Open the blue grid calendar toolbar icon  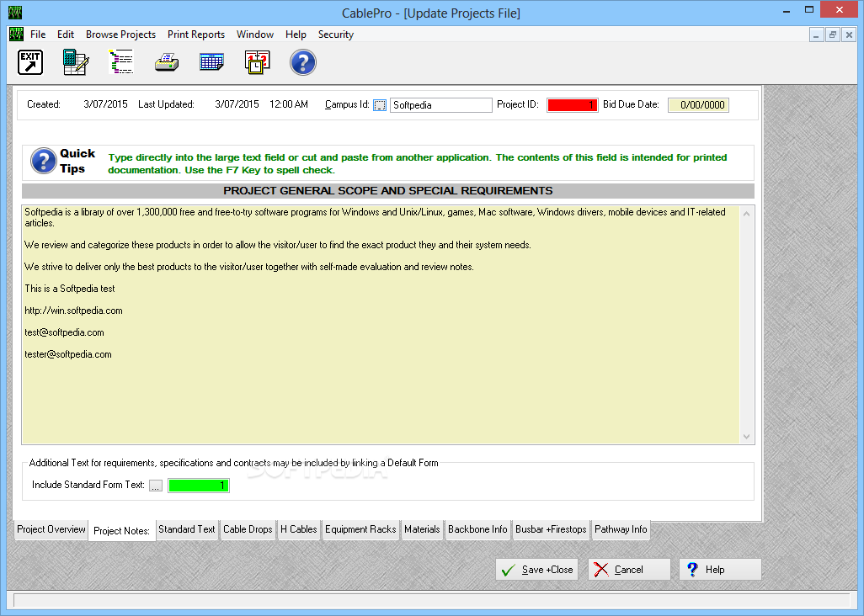point(211,61)
